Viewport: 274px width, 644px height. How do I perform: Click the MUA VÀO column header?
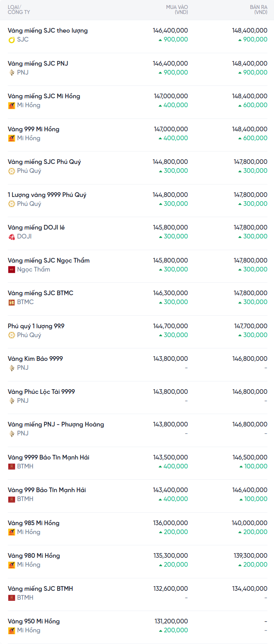pyautogui.click(x=177, y=10)
